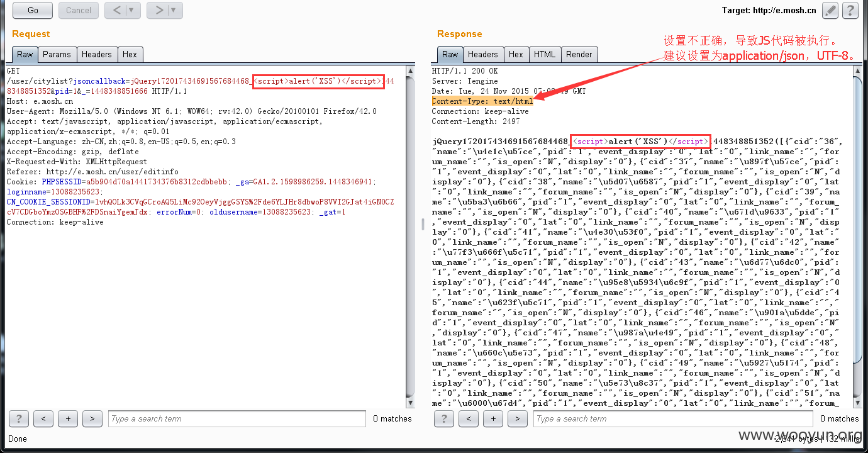This screenshot has height=453, width=868.
Task: Click the request pane 0 matches label
Action: [392, 418]
